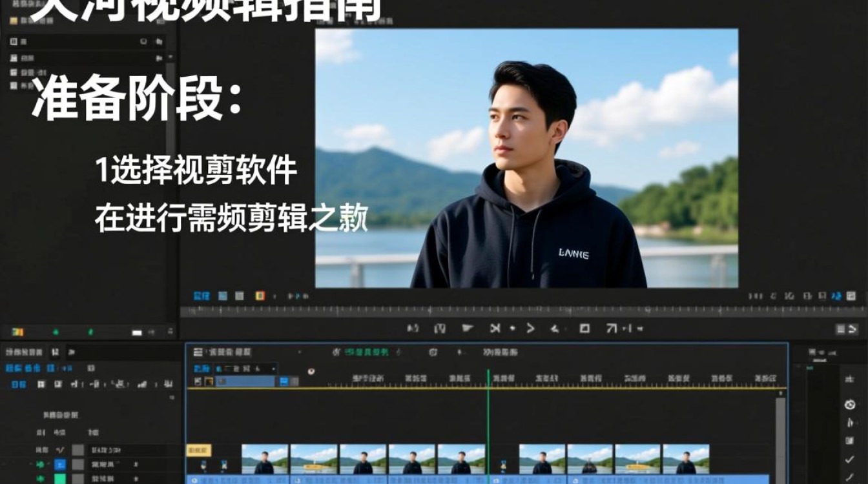Click the green arrow beside the green square

(x=41, y=479)
